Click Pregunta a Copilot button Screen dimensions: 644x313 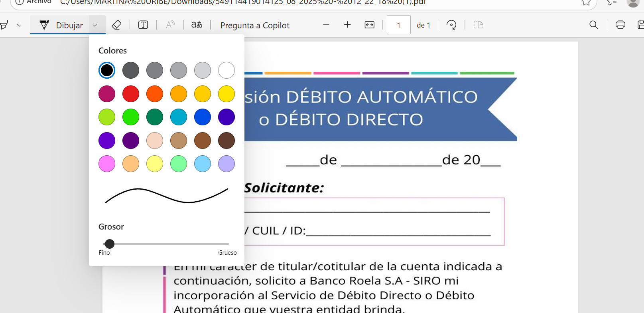[255, 26]
